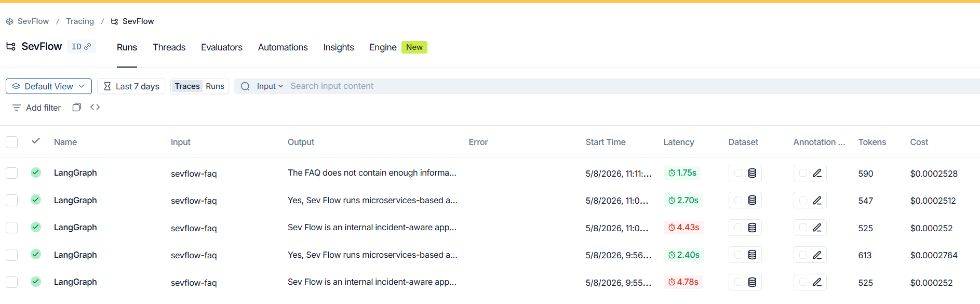Open the Engine tab marked New

[398, 47]
